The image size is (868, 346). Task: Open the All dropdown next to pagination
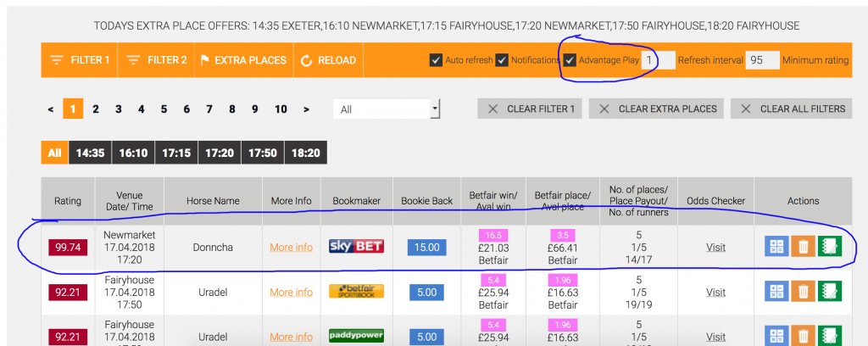pyautogui.click(x=387, y=109)
